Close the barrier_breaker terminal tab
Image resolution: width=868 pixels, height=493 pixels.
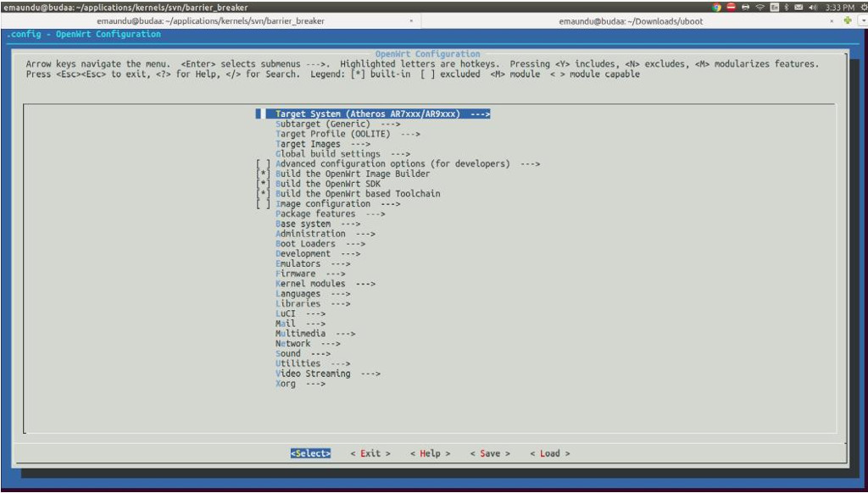[411, 21]
